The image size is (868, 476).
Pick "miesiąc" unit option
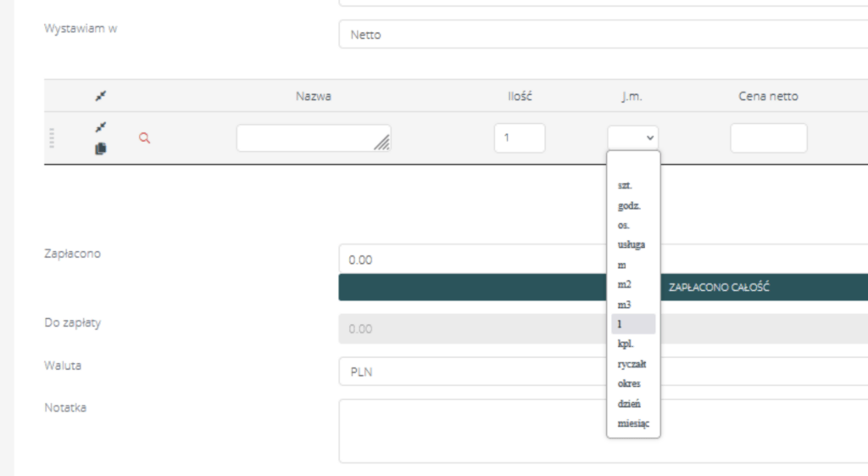(x=633, y=423)
